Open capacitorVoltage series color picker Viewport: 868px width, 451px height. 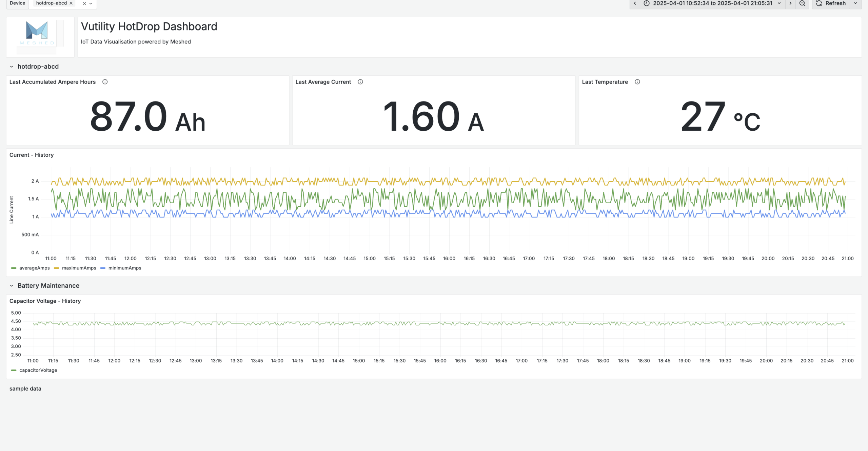coord(14,370)
